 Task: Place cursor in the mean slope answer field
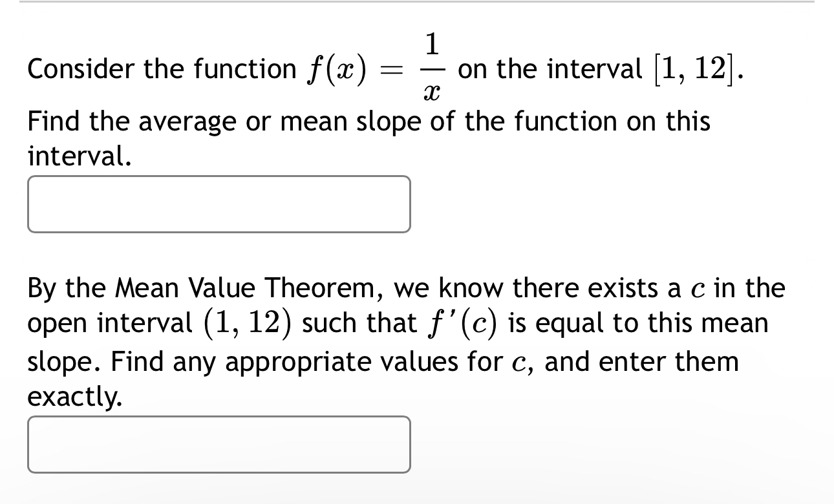pos(219,204)
